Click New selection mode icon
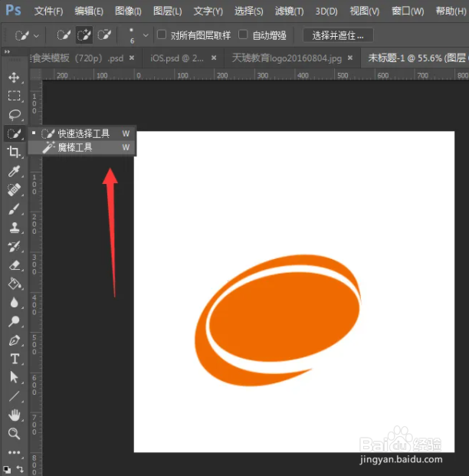 [64, 35]
